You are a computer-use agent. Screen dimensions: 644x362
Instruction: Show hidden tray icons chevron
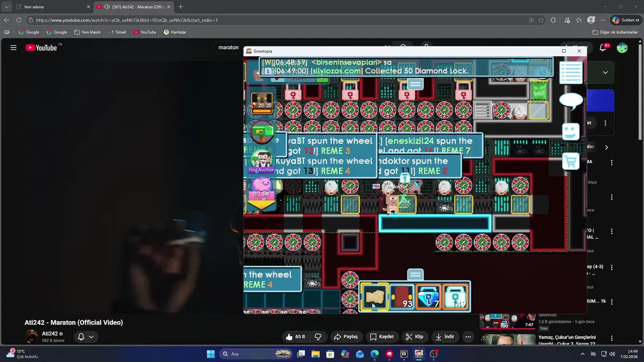click(583, 354)
